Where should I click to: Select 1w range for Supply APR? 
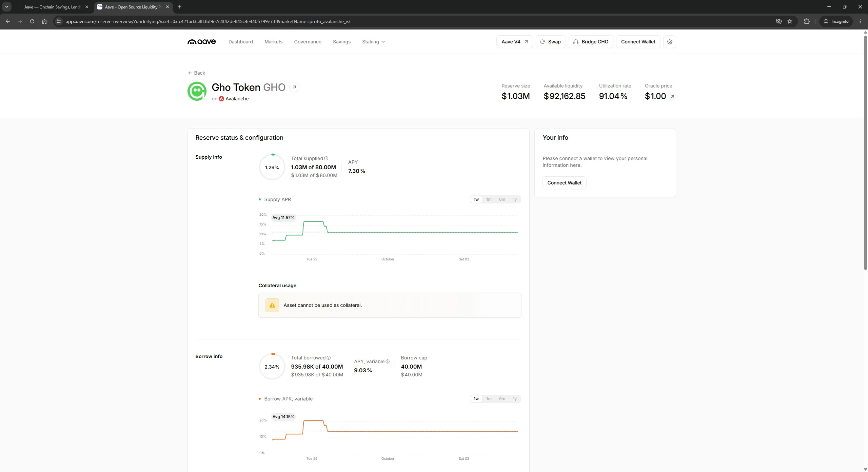point(476,199)
